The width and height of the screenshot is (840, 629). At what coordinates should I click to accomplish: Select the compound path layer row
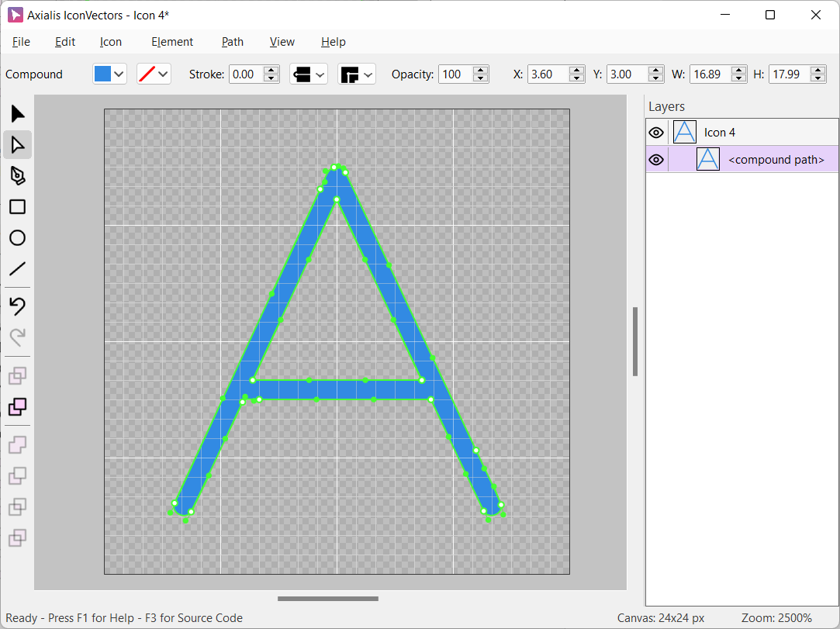[x=776, y=160]
